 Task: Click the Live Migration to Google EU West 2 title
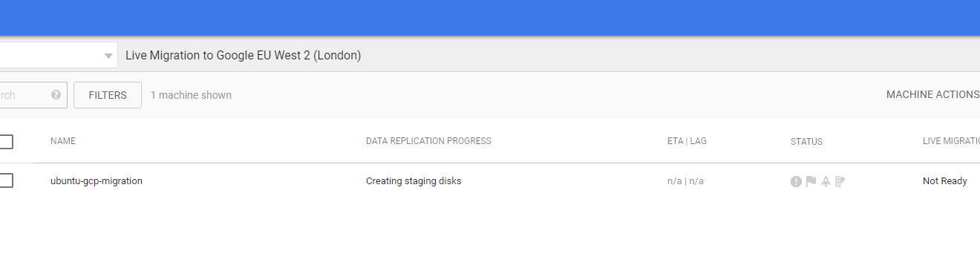click(244, 56)
